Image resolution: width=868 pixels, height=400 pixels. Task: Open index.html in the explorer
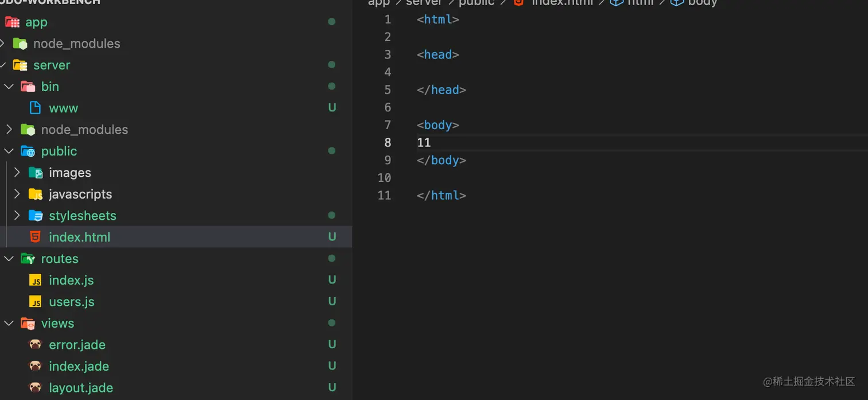pyautogui.click(x=80, y=237)
